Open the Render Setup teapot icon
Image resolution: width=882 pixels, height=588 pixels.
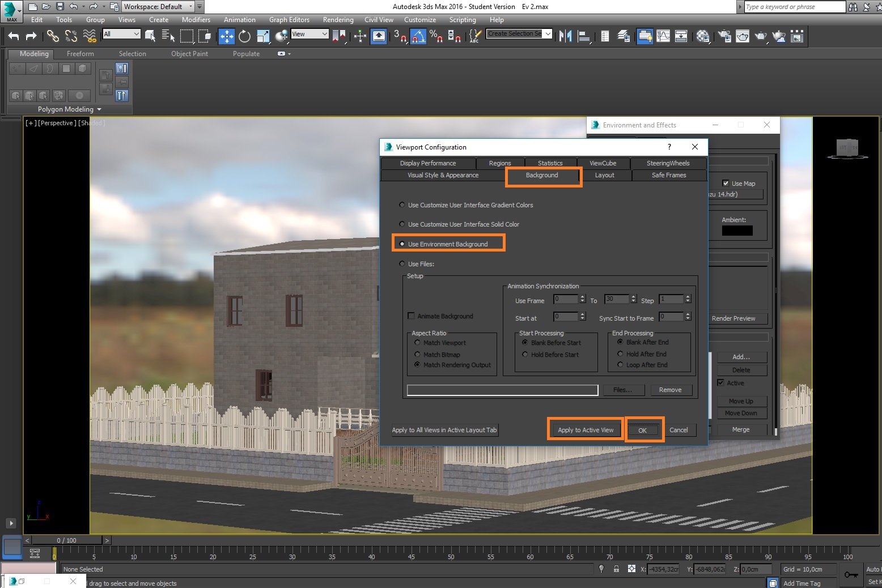pyautogui.click(x=724, y=36)
